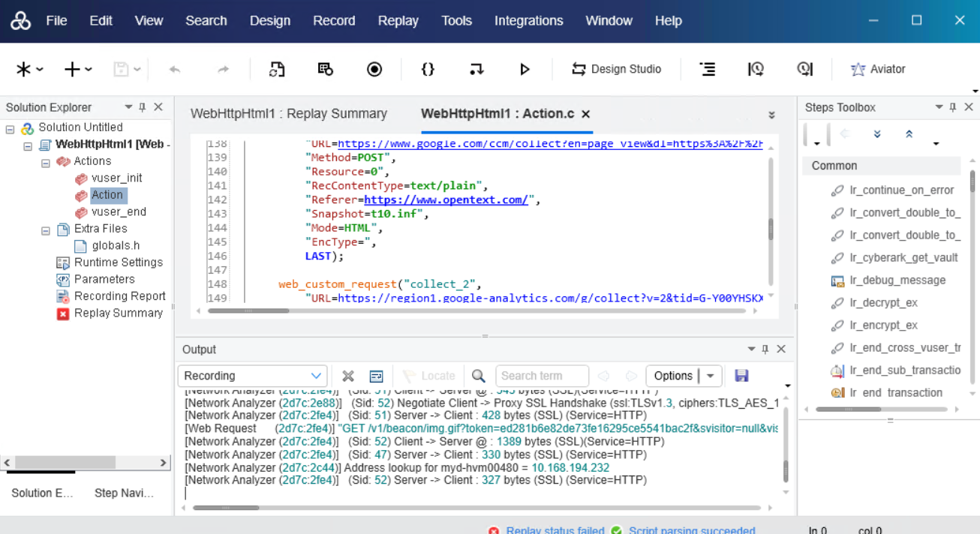
Task: Start replay with the play icon
Action: tap(525, 69)
